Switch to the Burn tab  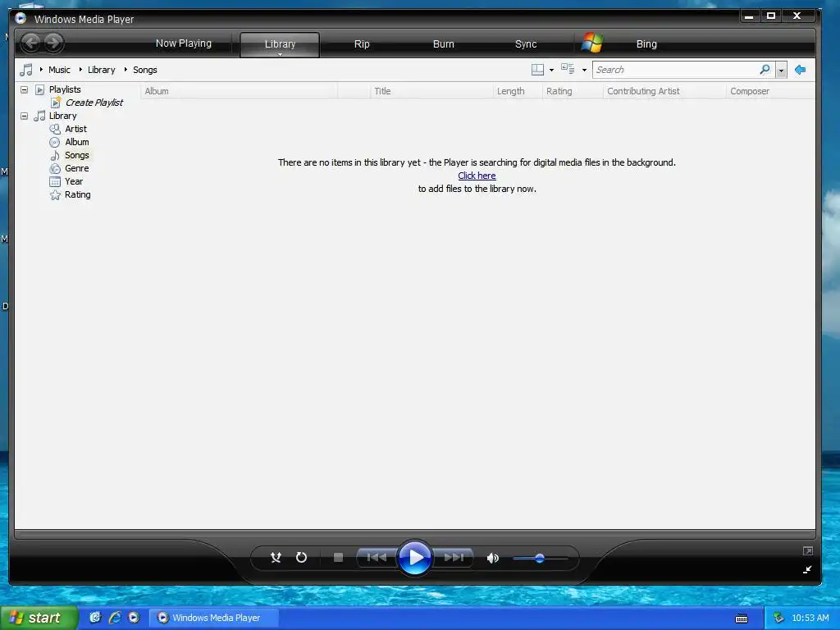(443, 44)
